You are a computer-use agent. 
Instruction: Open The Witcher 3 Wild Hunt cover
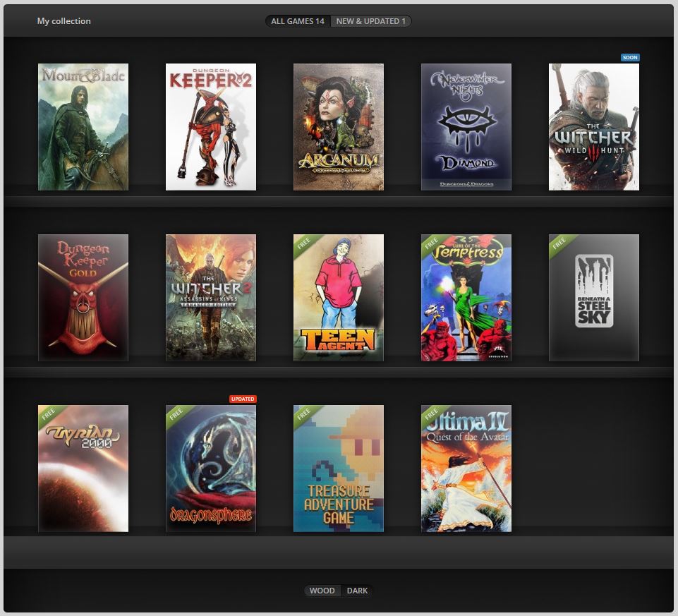[x=593, y=127]
